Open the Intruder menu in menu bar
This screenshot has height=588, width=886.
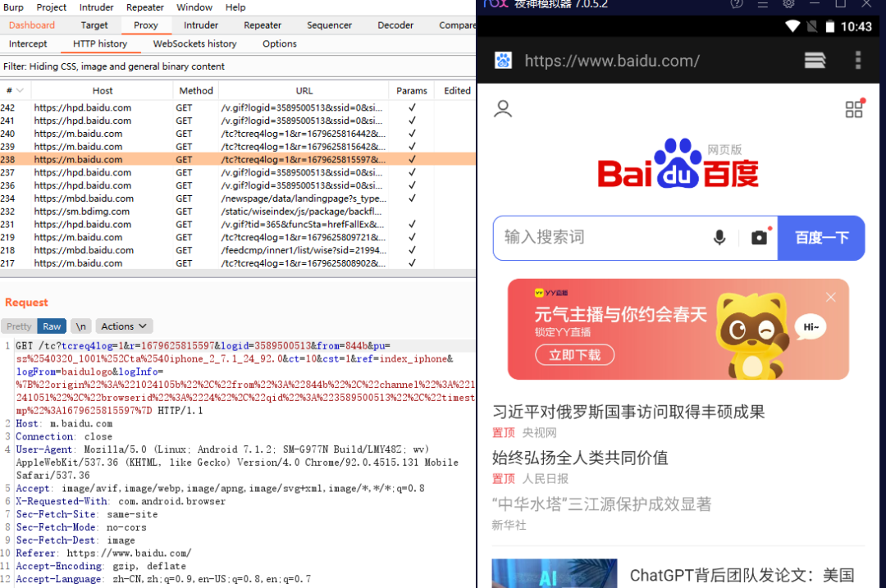point(96,7)
